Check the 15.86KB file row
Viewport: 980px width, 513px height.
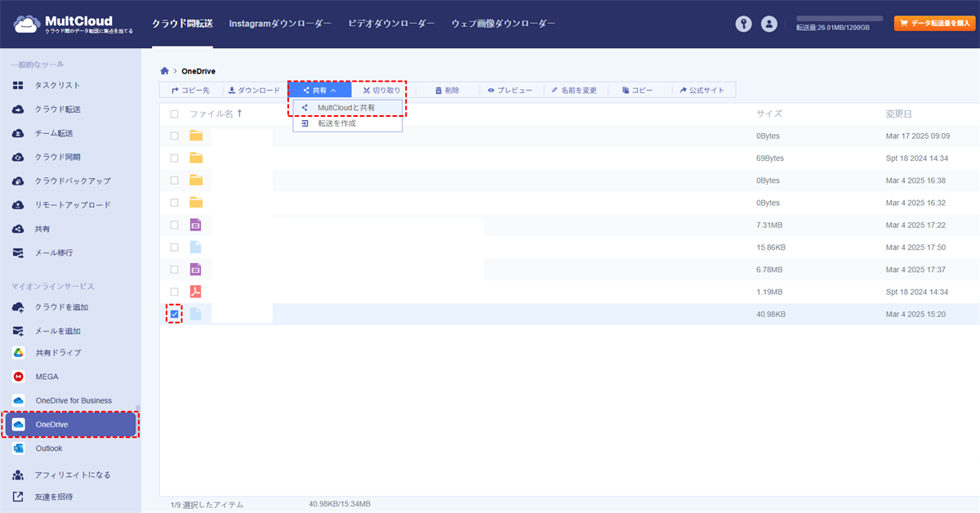174,247
